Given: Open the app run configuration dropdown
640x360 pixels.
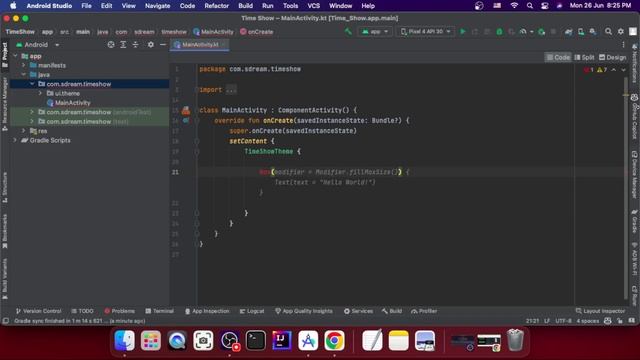Looking at the screenshot, I should 375,31.
